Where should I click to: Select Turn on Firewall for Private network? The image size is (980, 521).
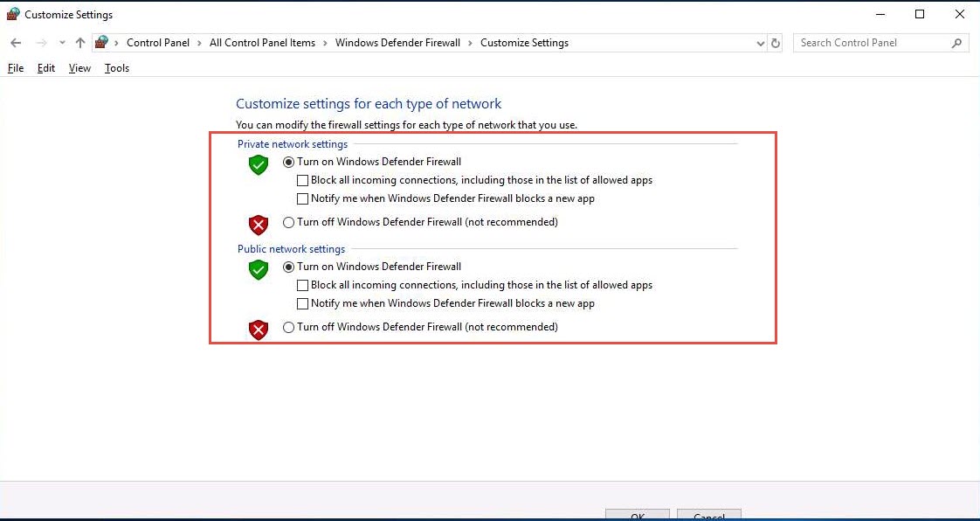(288, 162)
